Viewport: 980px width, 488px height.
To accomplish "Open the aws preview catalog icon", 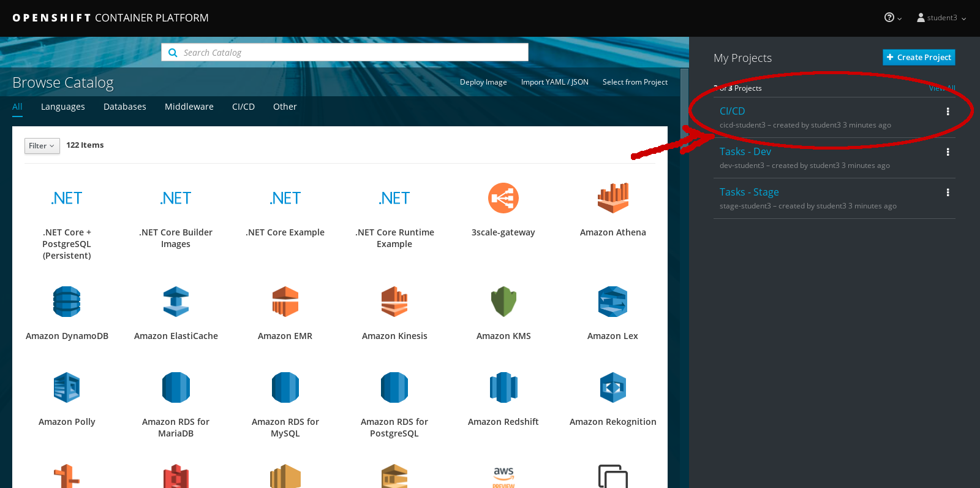I will click(x=503, y=477).
